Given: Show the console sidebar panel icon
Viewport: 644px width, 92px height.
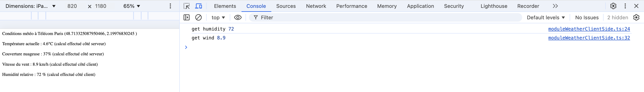Looking at the screenshot, I should pyautogui.click(x=187, y=17).
